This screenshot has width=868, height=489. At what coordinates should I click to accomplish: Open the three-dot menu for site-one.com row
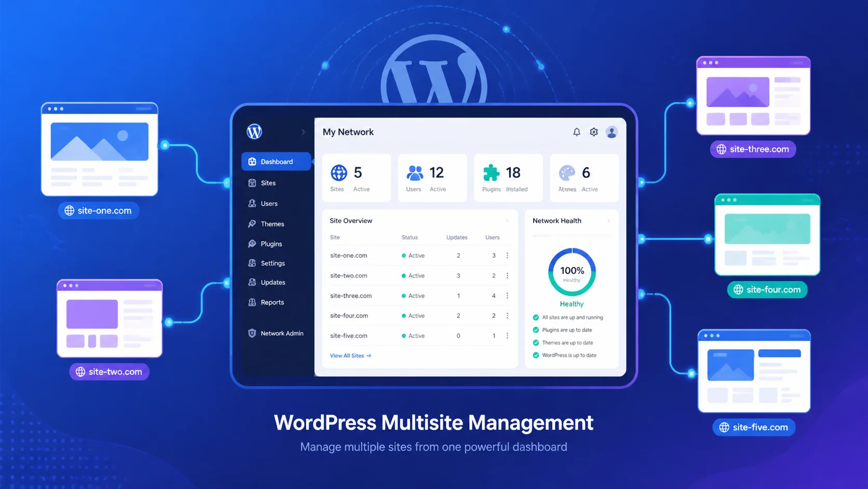click(x=507, y=256)
